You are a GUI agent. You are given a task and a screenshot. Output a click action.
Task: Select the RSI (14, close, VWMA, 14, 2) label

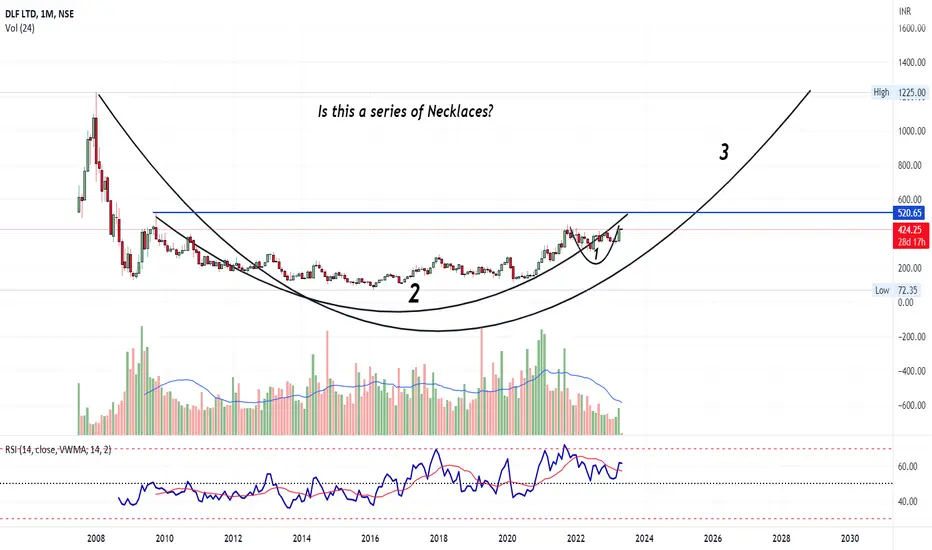coord(58,450)
